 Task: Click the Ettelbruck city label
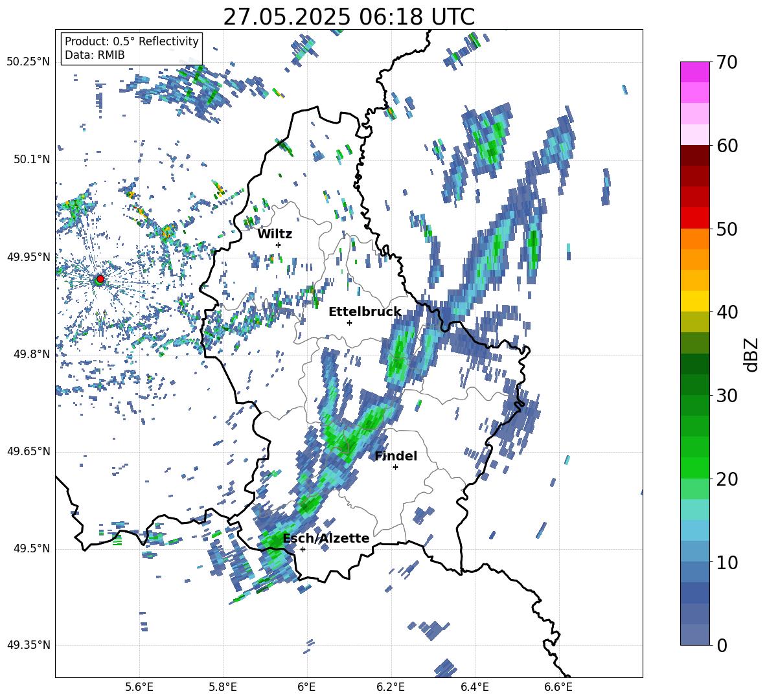point(365,312)
